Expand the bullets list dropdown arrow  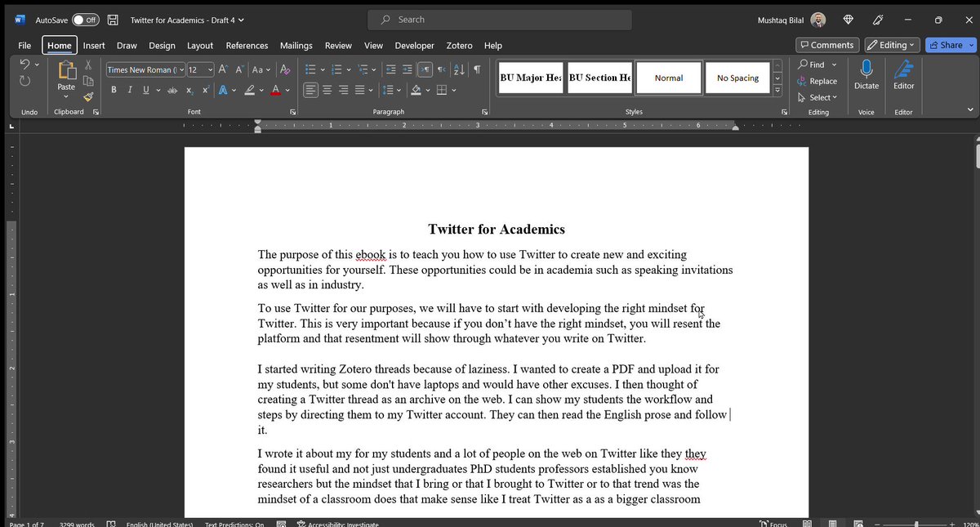pos(323,70)
